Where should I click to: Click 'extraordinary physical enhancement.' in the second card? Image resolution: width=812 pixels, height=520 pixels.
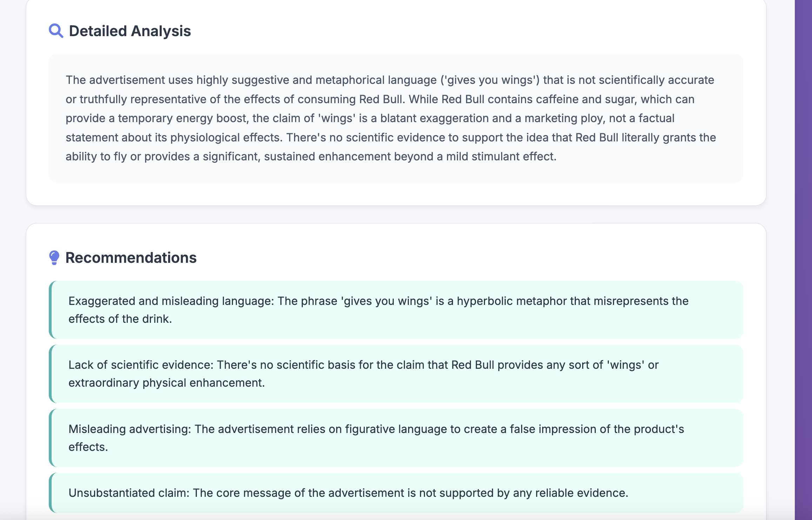coord(167,383)
